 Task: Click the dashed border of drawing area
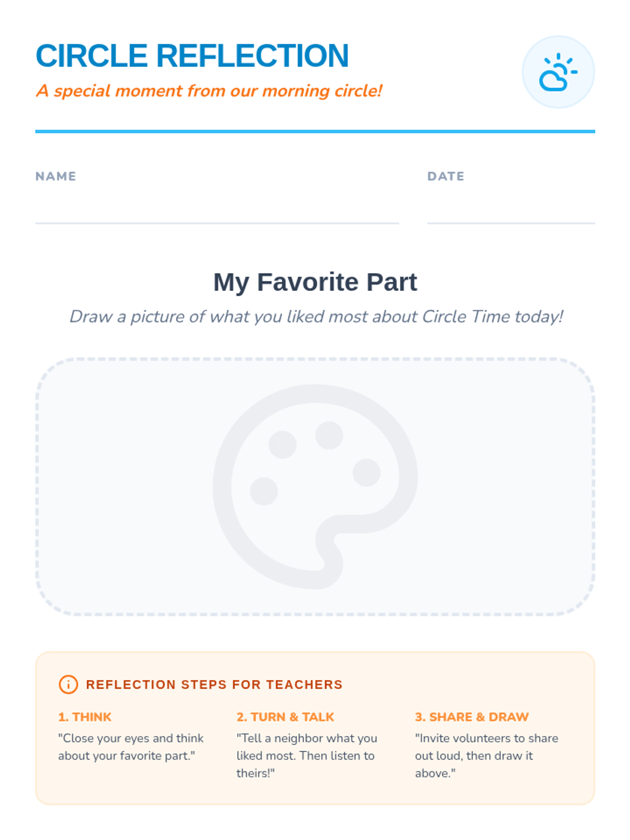[x=315, y=359]
